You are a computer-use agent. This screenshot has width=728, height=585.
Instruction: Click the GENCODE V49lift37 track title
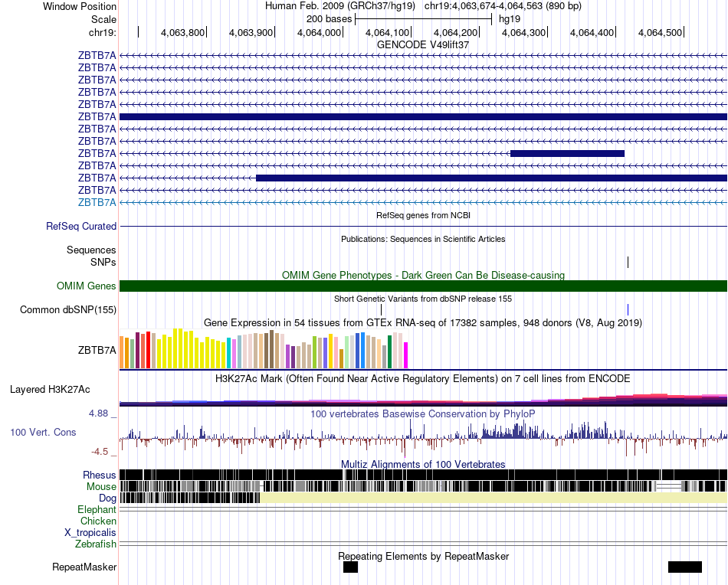(x=423, y=44)
